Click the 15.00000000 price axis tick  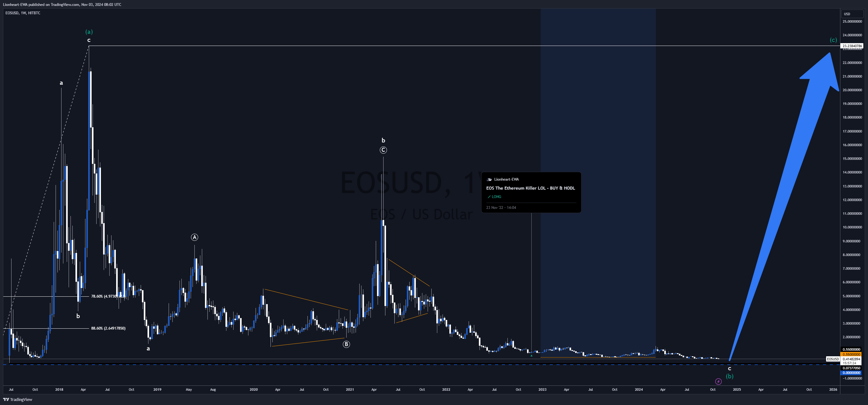pos(852,159)
